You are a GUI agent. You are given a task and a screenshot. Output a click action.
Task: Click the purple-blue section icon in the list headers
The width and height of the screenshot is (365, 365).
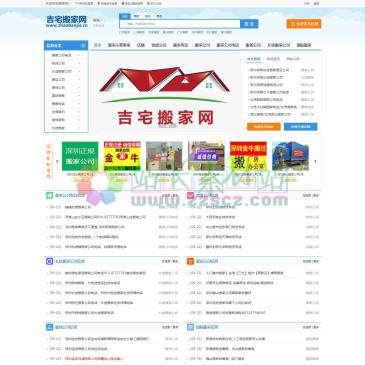pos(49,261)
